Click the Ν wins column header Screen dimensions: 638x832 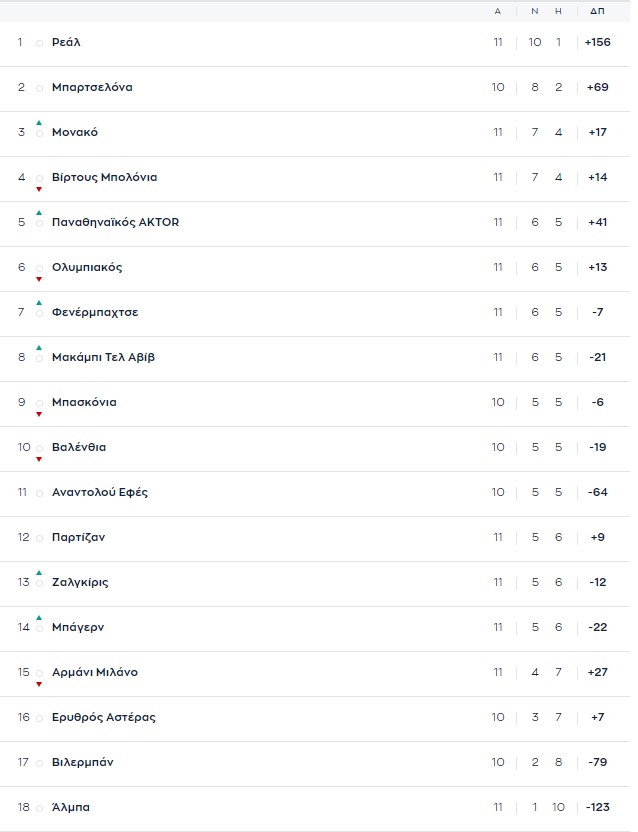coord(534,11)
